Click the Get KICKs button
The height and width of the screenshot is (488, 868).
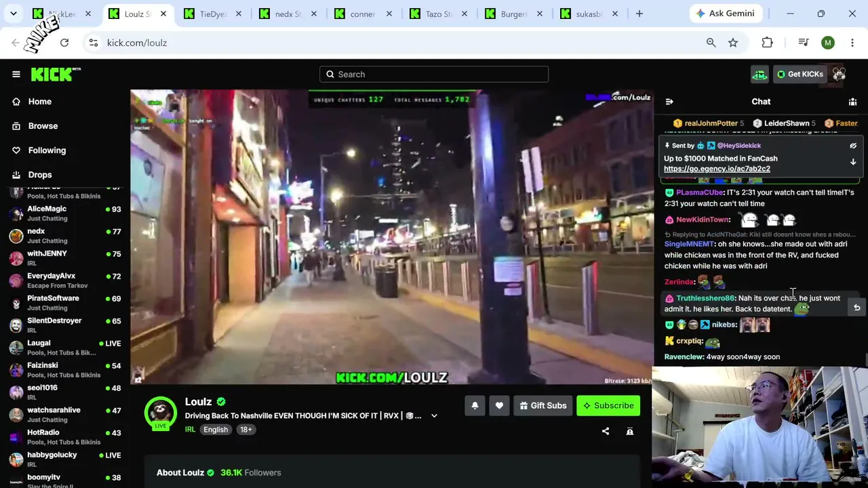click(x=799, y=74)
